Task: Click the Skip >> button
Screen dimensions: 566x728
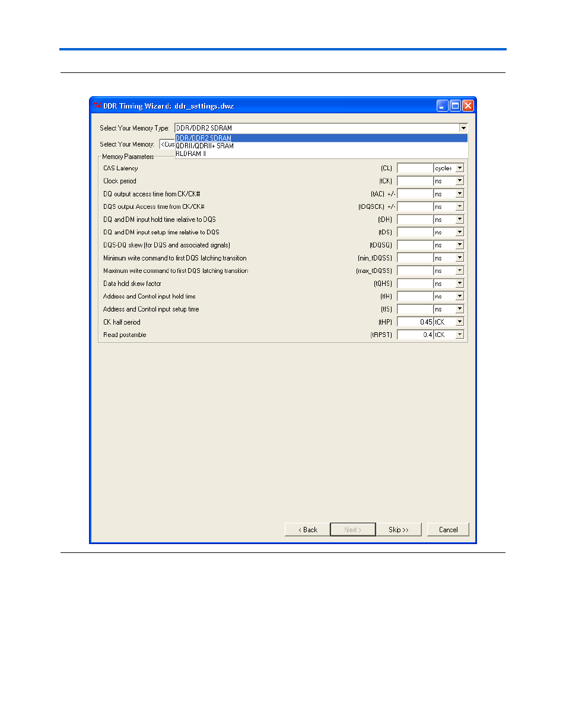Action: 399,530
